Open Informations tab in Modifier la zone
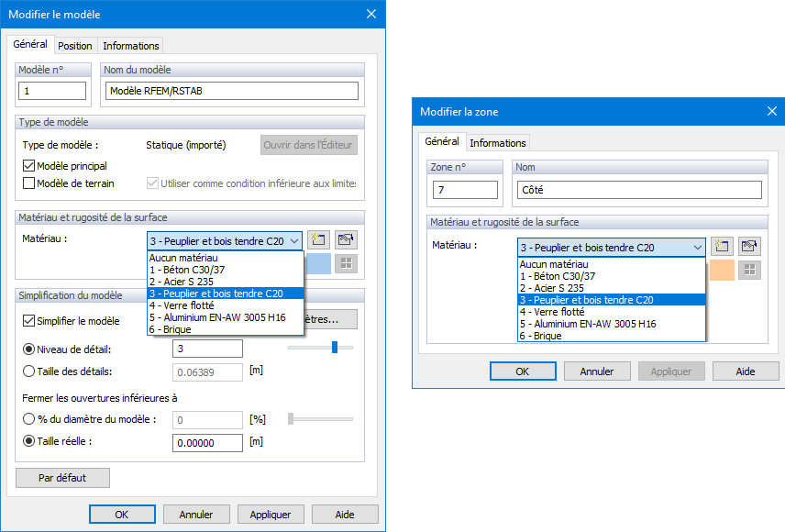 pos(498,143)
